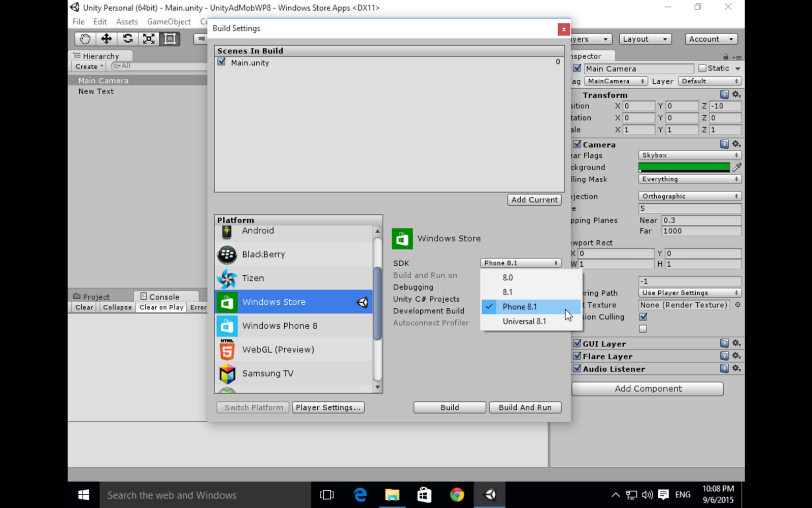
Task: Click the Tizen platform icon
Action: [227, 278]
